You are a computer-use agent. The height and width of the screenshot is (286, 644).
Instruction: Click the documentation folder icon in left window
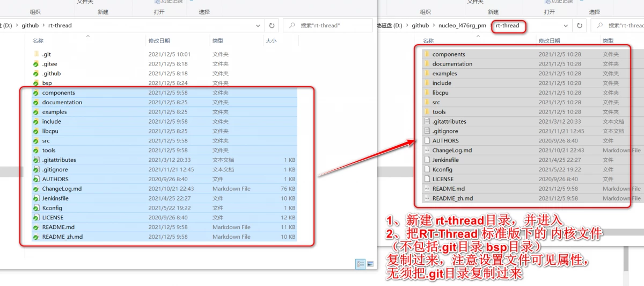[x=36, y=102]
